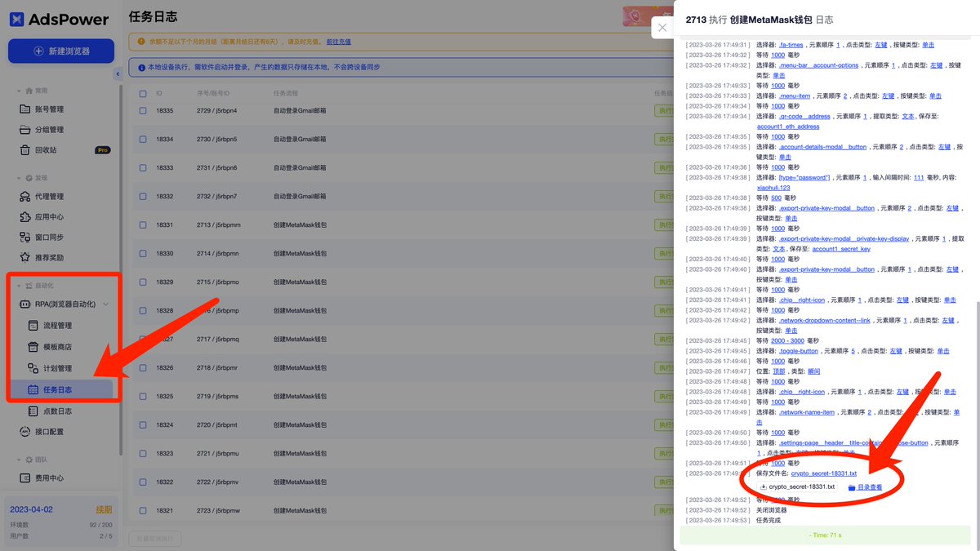980x551 pixels.
Task: Click the account1_eth_address variable link
Action: tap(788, 127)
